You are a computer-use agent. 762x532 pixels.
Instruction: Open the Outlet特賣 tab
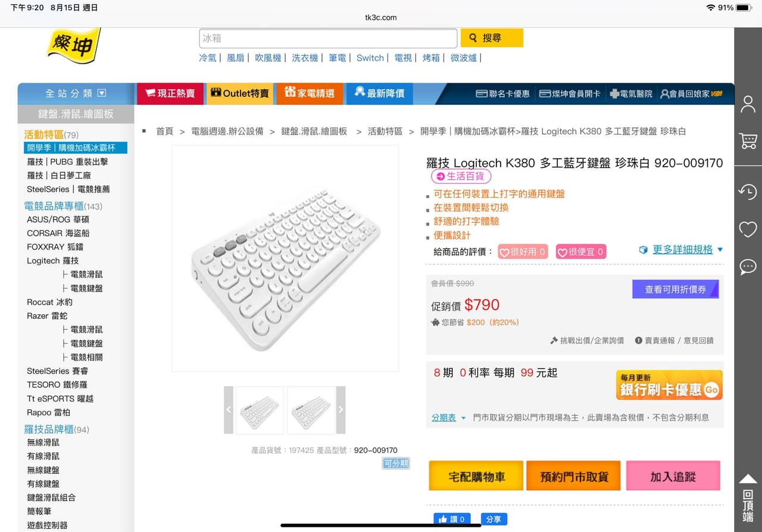click(x=240, y=93)
